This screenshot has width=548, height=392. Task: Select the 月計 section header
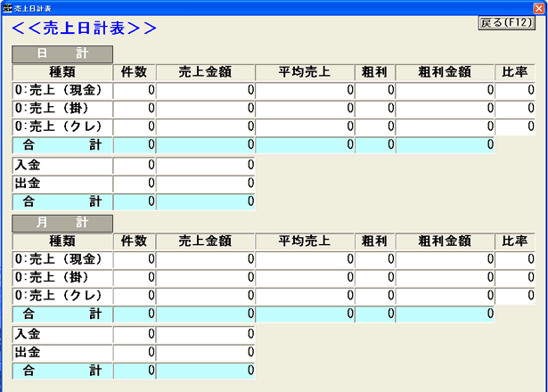pyautogui.click(x=61, y=223)
